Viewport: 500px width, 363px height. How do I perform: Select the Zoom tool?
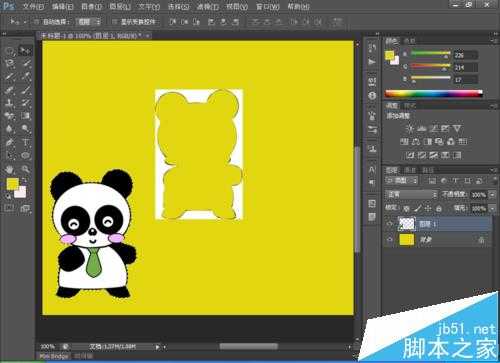26,169
